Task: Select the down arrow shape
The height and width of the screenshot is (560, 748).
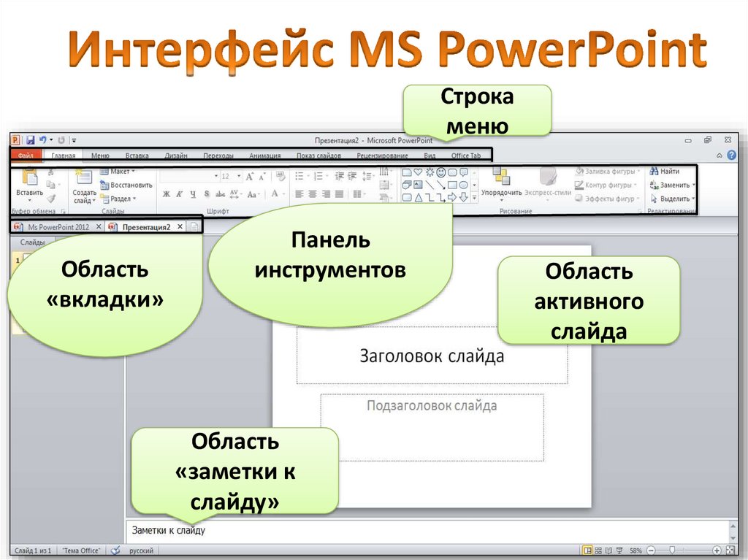Action: coord(464,197)
